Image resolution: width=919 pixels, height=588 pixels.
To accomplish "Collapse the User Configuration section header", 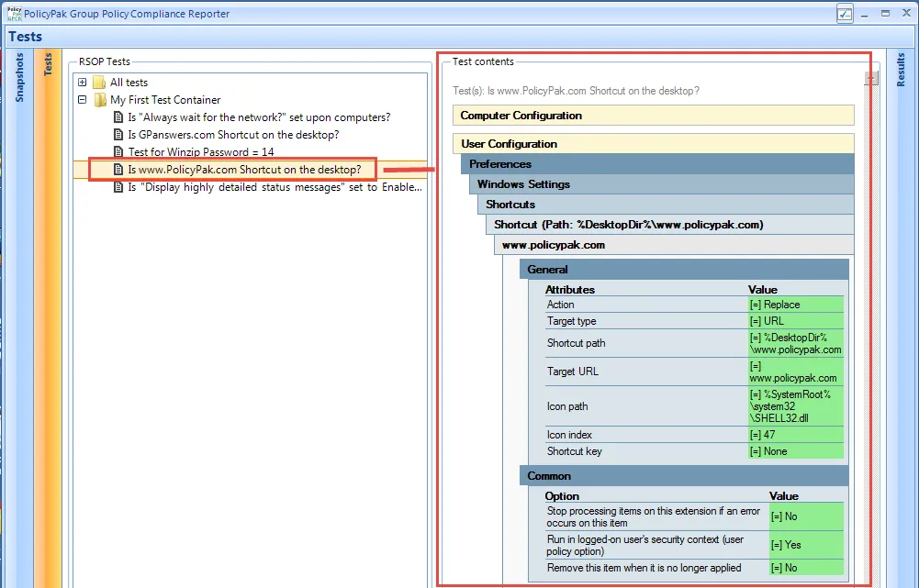I will [x=654, y=143].
